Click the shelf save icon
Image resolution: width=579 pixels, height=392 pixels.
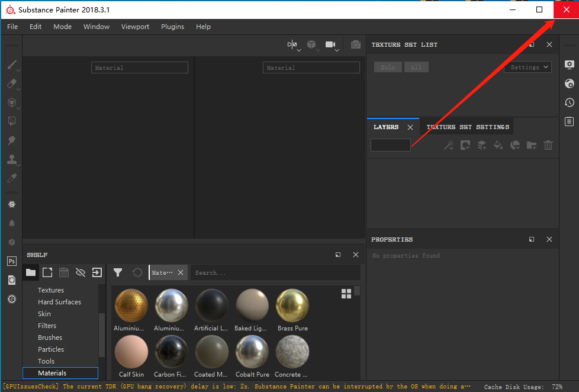tap(64, 272)
